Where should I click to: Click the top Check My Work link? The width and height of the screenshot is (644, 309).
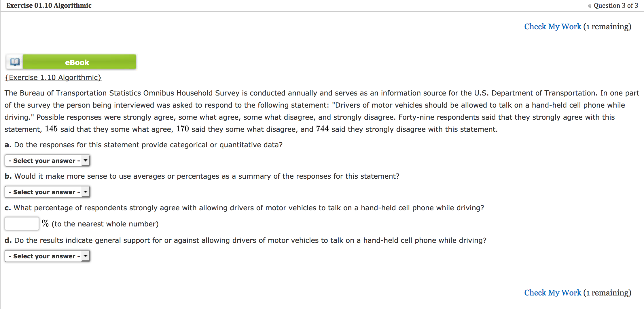coord(552,26)
